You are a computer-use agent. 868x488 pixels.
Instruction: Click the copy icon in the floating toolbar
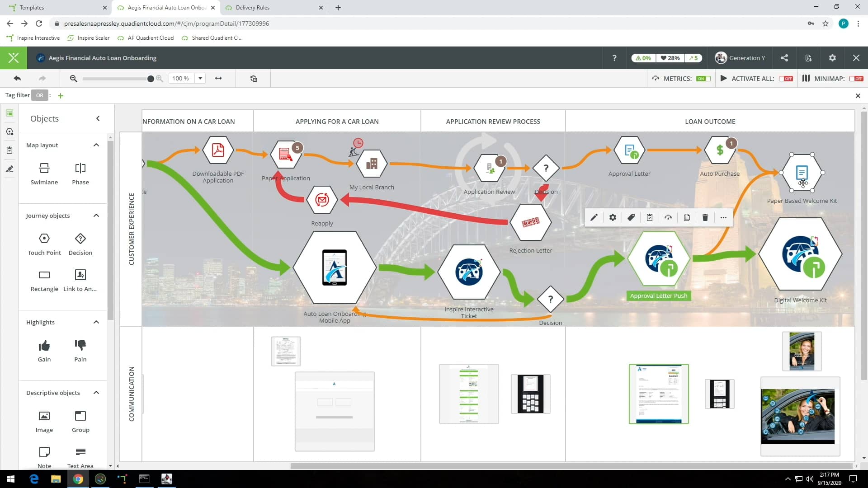687,217
